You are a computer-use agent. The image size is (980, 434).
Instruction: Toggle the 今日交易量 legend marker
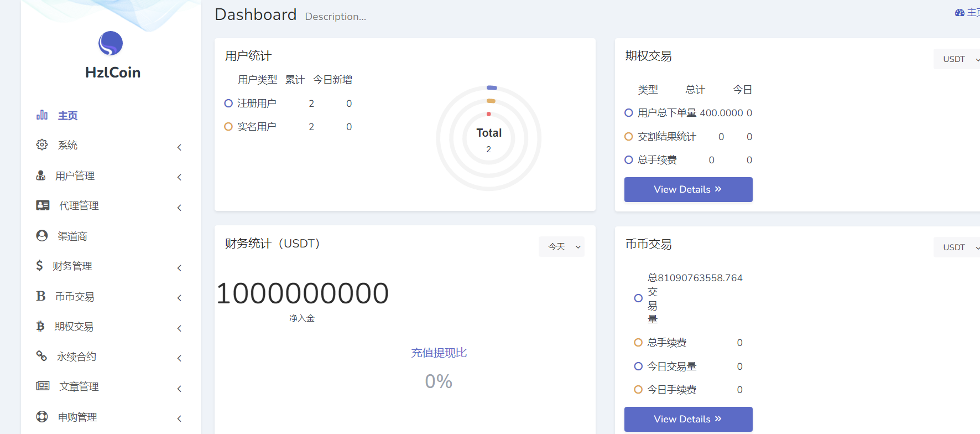(x=638, y=366)
